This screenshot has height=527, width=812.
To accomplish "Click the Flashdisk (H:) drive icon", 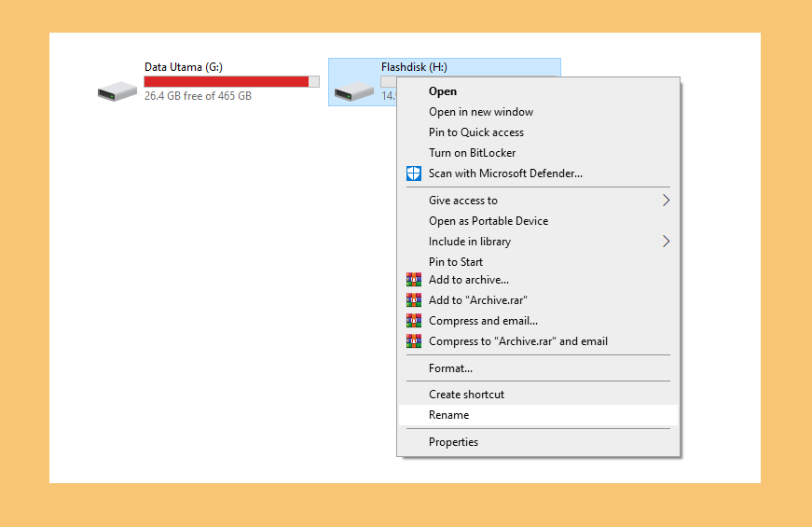I will click(x=354, y=91).
